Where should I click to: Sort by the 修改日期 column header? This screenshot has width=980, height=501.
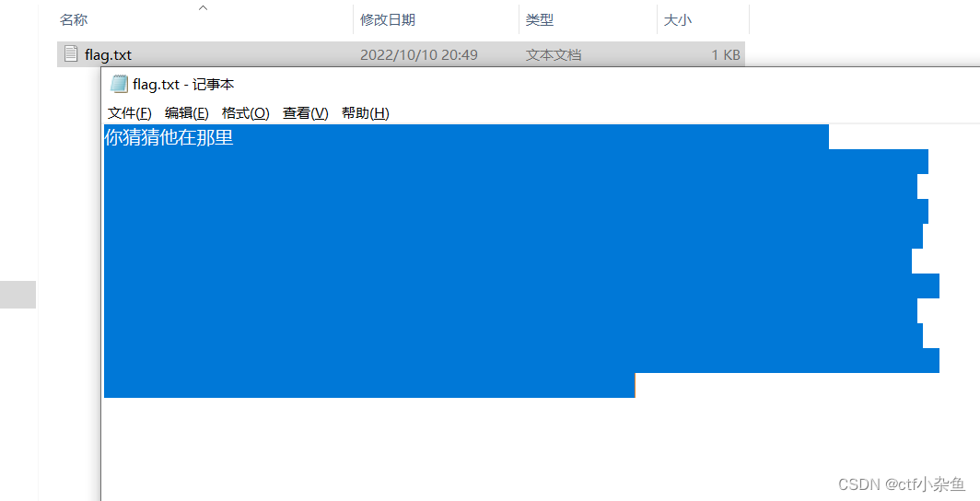coord(388,20)
